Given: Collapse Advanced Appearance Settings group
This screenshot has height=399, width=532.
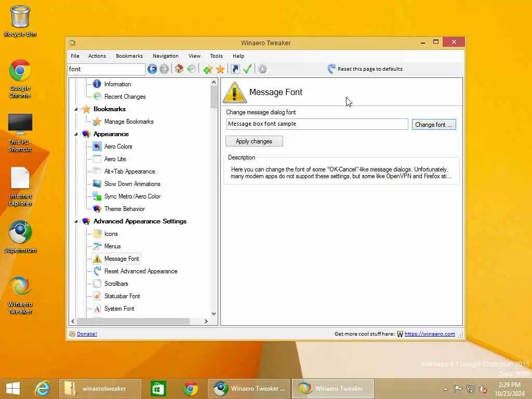Looking at the screenshot, I should 76,221.
